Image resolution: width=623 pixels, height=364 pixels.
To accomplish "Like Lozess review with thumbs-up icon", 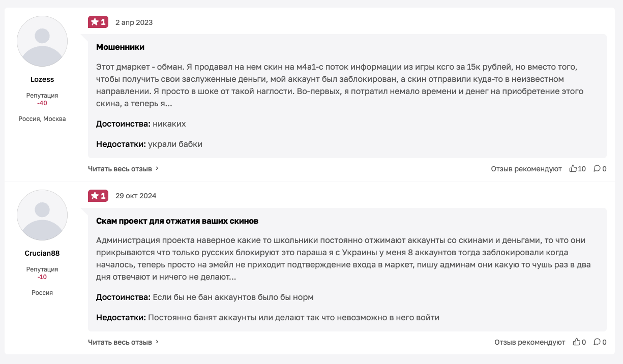I will [573, 169].
